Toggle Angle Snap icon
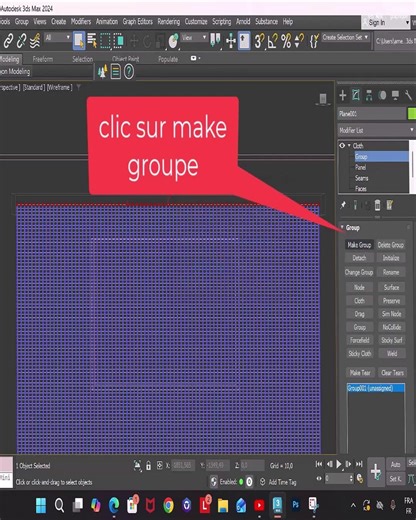416x520 pixels. point(273,41)
